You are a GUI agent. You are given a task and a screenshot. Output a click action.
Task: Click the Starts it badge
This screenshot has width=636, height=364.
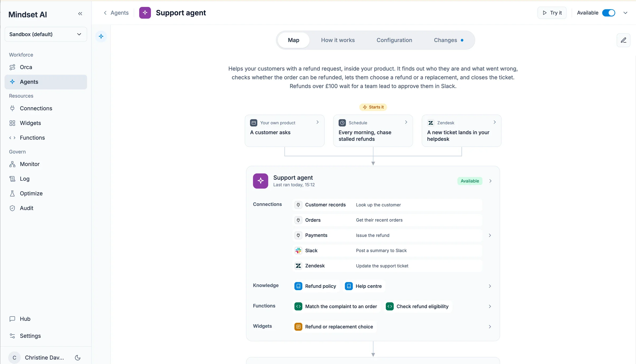[373, 107]
